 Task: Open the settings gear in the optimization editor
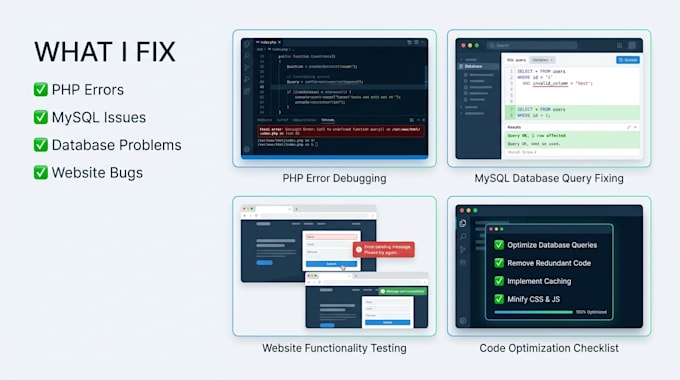pos(463,321)
